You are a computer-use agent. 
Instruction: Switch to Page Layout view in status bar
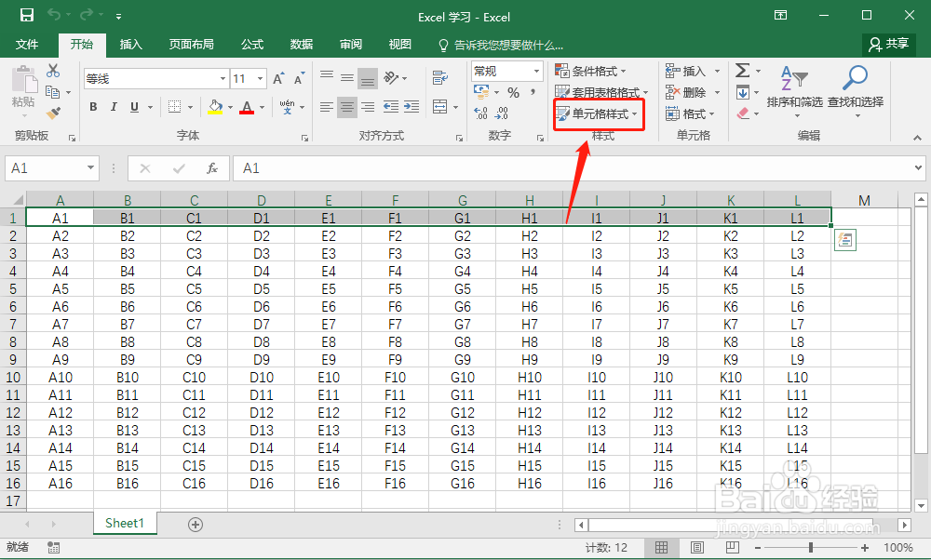click(697, 548)
